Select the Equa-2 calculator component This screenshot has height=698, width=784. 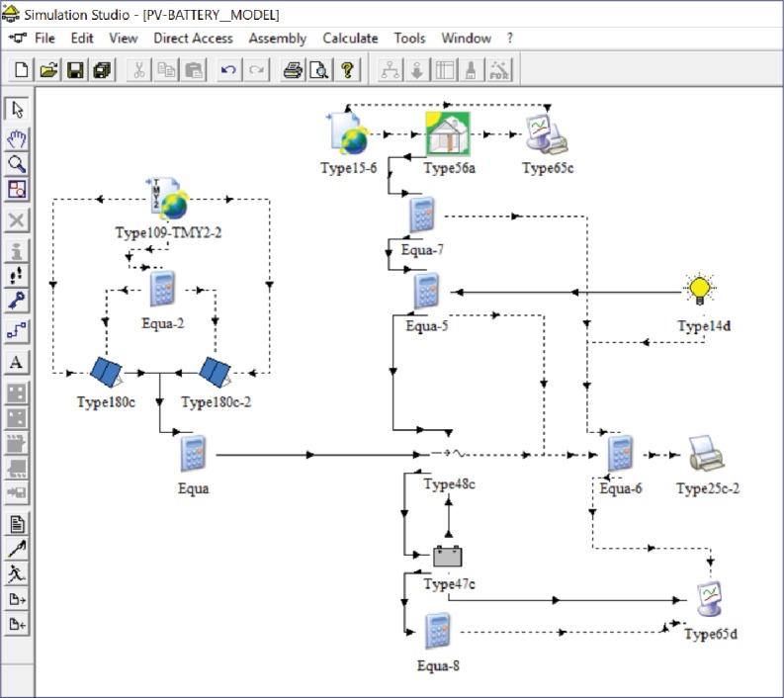click(163, 289)
